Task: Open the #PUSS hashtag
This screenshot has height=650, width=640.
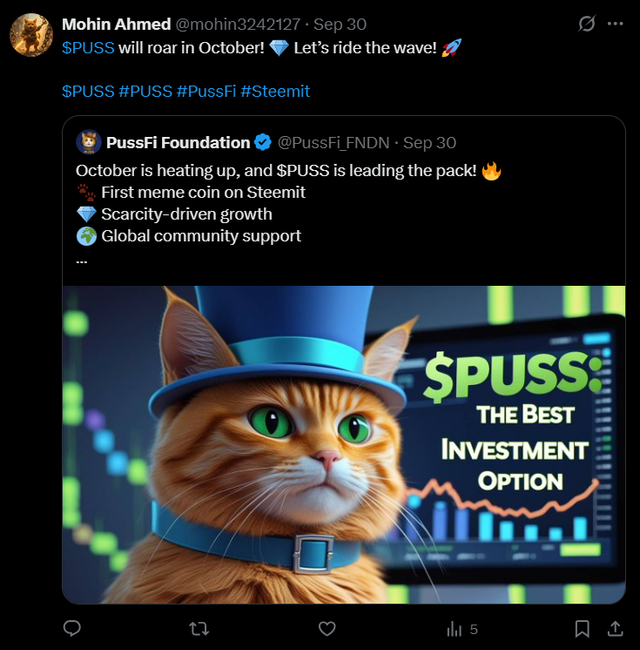Action: tap(145, 91)
